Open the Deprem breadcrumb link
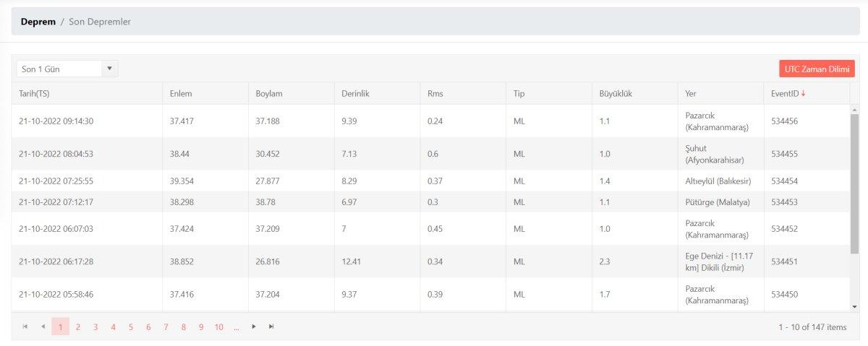The width and height of the screenshot is (868, 346). 38,22
